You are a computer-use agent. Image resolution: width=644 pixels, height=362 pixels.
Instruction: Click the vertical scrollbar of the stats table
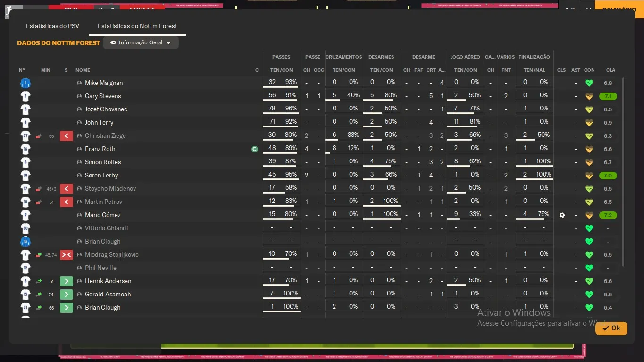[623, 170]
